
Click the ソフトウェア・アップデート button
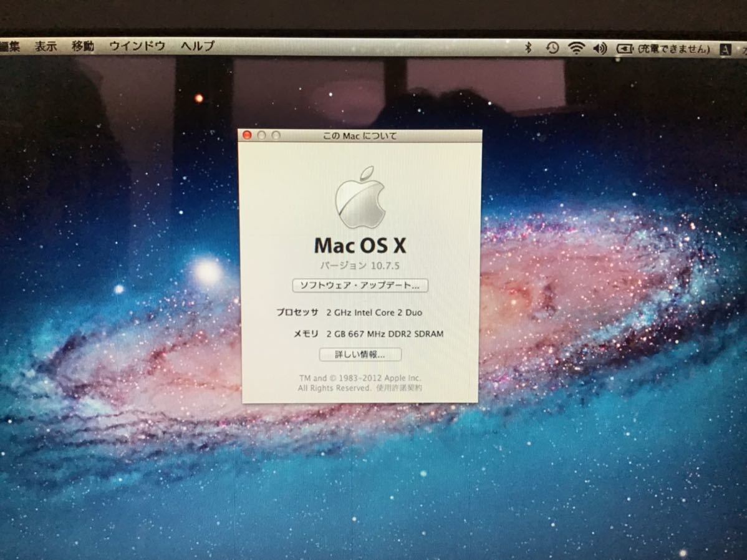[360, 286]
